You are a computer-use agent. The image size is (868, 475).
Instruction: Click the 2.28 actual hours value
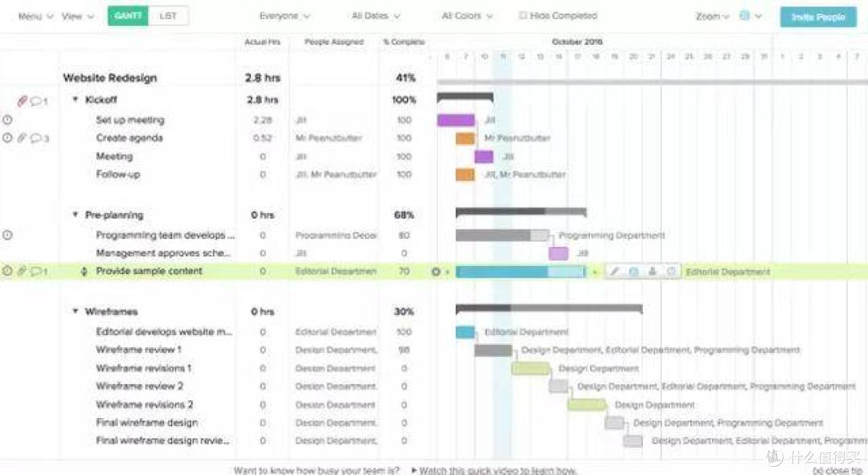(x=262, y=120)
